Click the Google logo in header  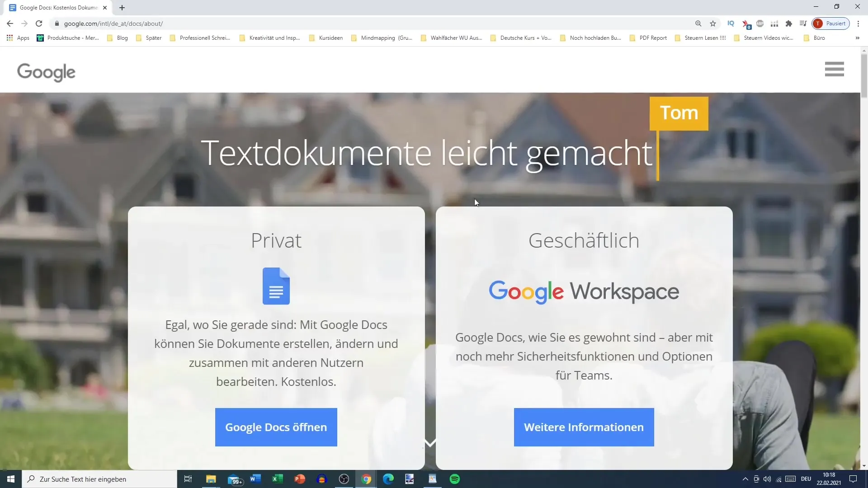[x=46, y=72]
